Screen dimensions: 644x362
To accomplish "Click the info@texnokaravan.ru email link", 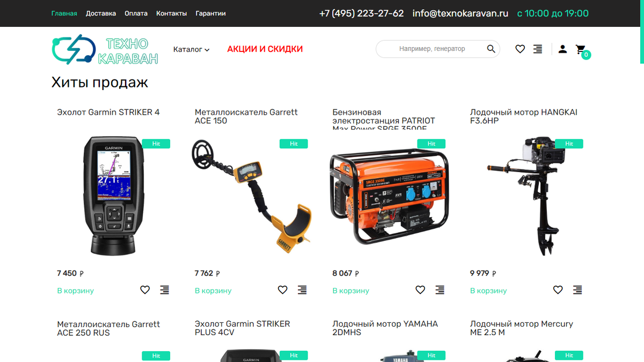I will pos(460,13).
